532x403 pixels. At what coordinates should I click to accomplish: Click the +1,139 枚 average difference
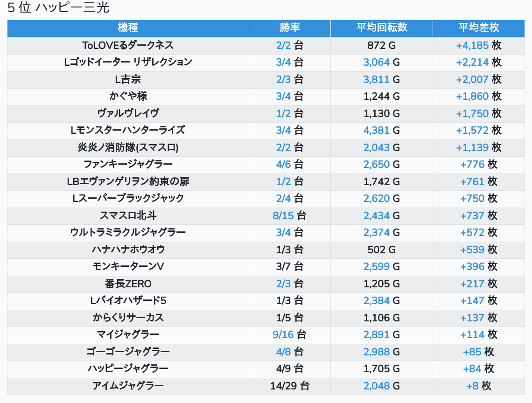coord(479,147)
